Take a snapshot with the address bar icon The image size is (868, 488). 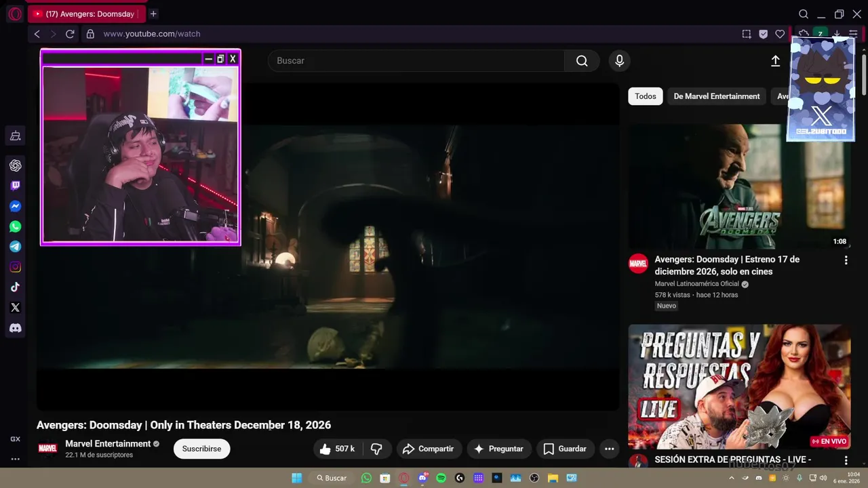tap(747, 34)
